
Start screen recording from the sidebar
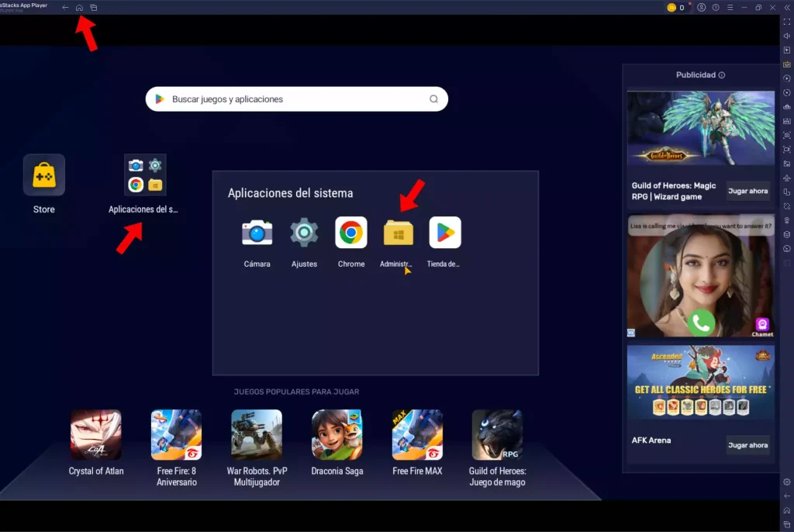pos(787,150)
